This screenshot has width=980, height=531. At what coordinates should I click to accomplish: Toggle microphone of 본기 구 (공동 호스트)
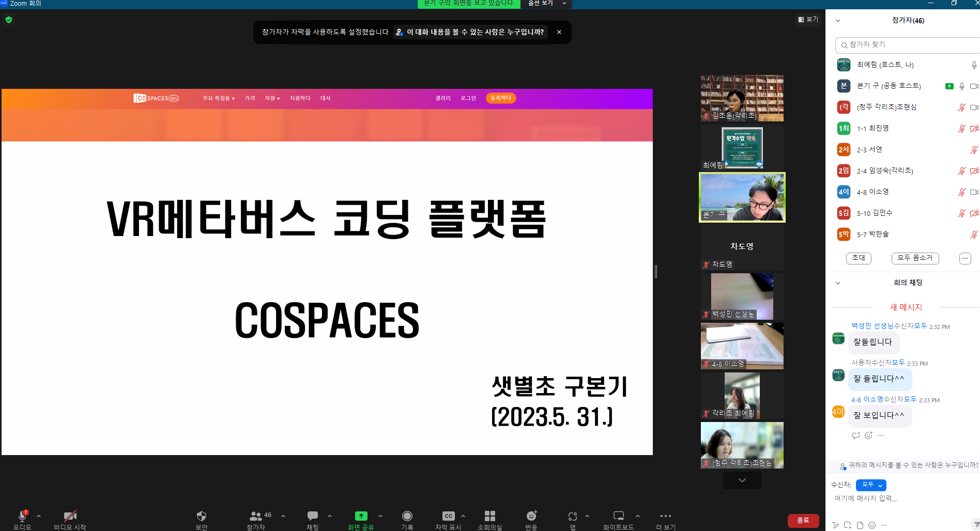pos(962,86)
